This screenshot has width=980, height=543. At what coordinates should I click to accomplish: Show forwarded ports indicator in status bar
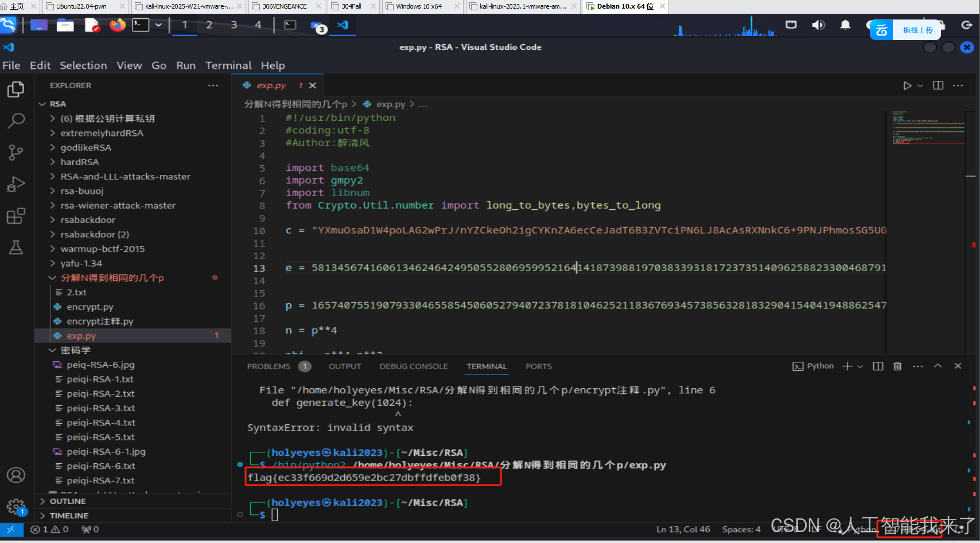(90, 529)
